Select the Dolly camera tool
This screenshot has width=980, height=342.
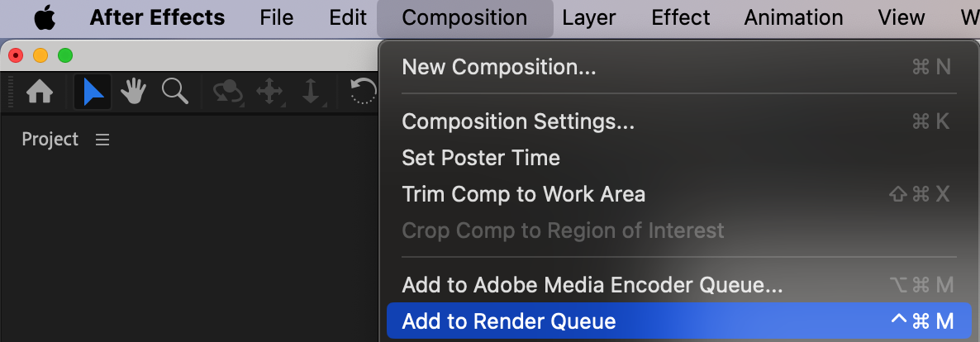(x=311, y=92)
